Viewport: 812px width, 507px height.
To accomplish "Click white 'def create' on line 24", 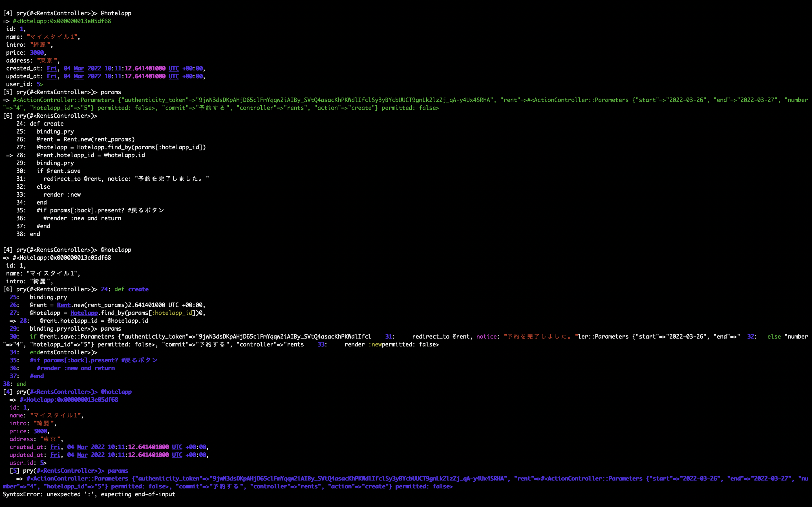I will 47,124.
